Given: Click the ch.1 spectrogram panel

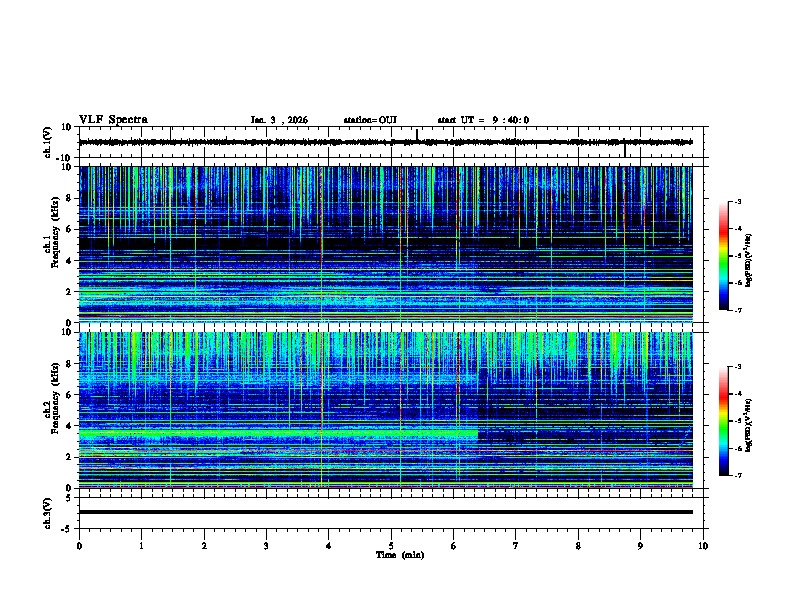Looking at the screenshot, I should click(386, 244).
